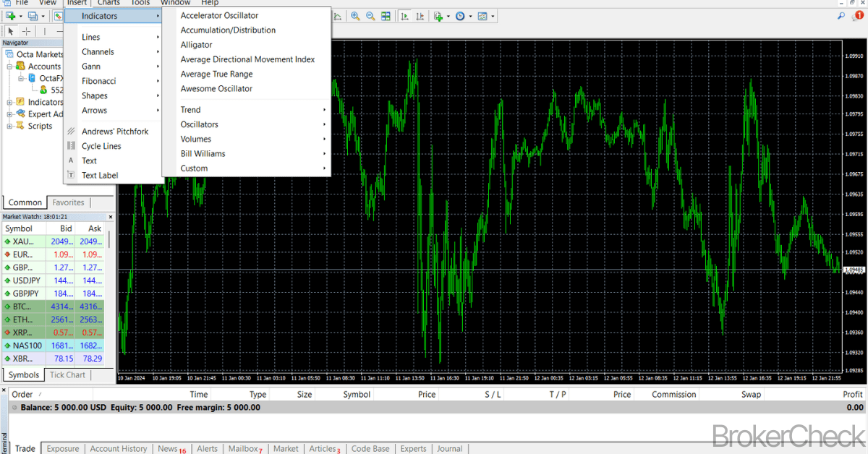868x454 pixels.
Task: Click the red notification alert icon
Action: 859,15
